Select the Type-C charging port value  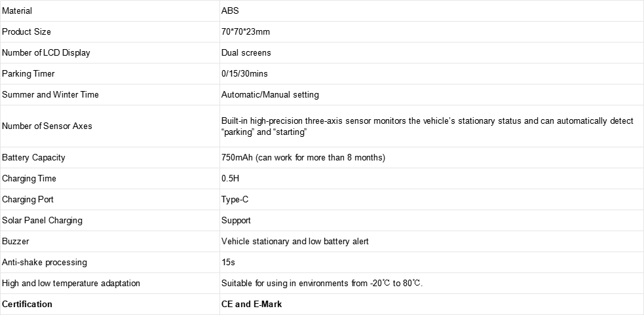pyautogui.click(x=235, y=200)
